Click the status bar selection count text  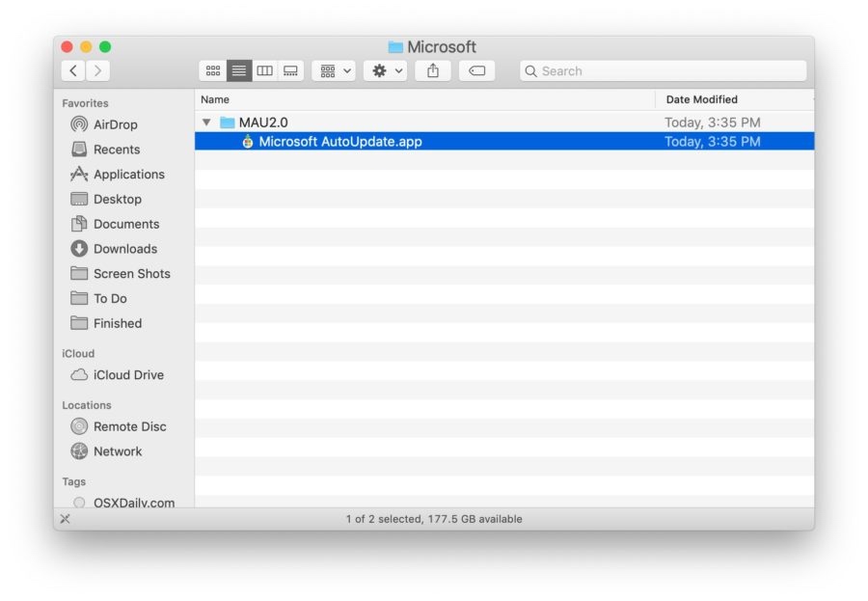[x=434, y=519]
